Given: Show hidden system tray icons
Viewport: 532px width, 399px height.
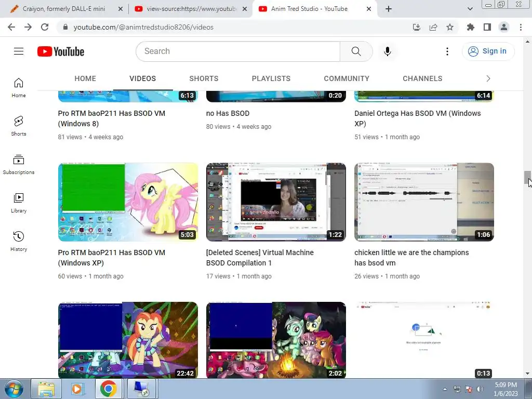Looking at the screenshot, I should click(445, 389).
